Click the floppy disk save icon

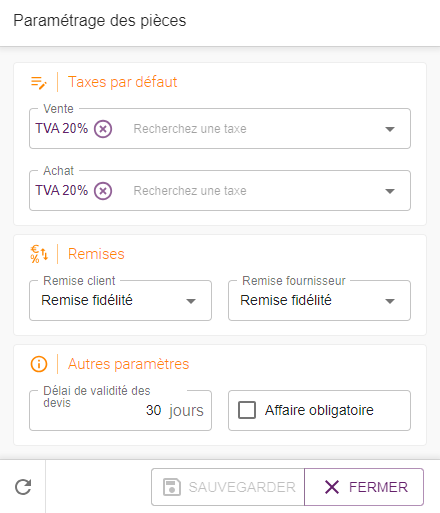coord(172,487)
